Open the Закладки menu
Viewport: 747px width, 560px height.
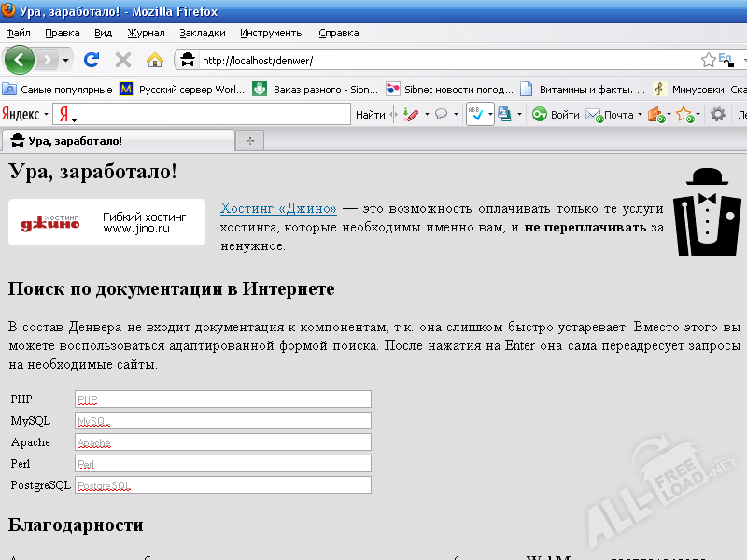(202, 33)
